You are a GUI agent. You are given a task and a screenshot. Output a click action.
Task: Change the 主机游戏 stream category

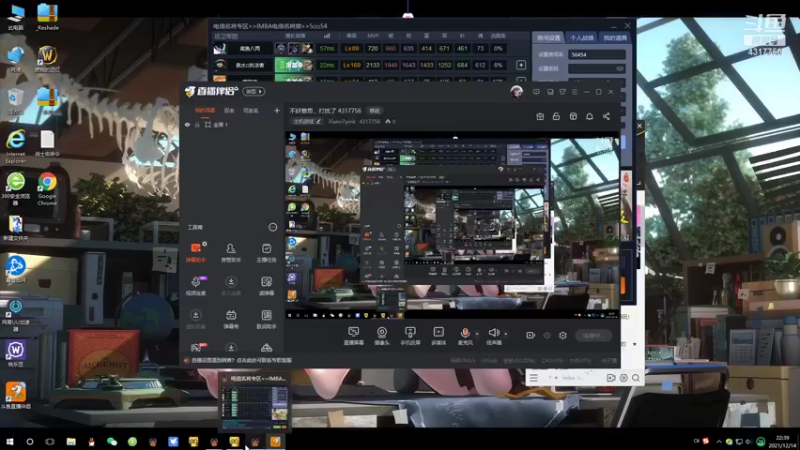tap(307, 121)
